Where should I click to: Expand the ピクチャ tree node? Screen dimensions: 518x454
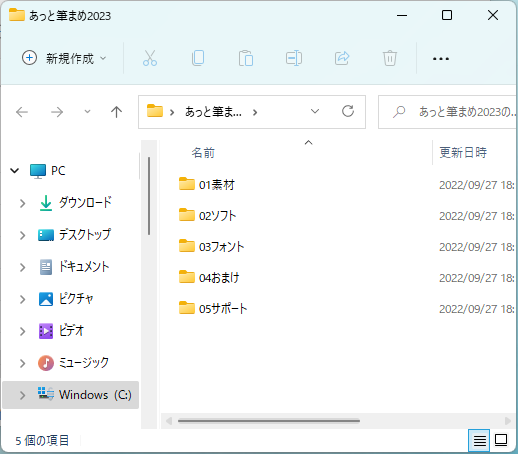[x=22, y=299]
